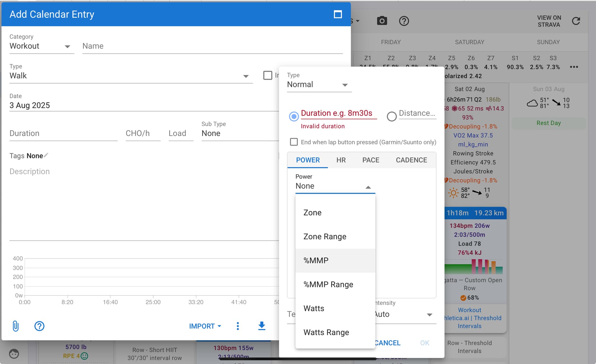Click the help question mark in top toolbar
Screen dimensions: 596x364
click(404, 21)
